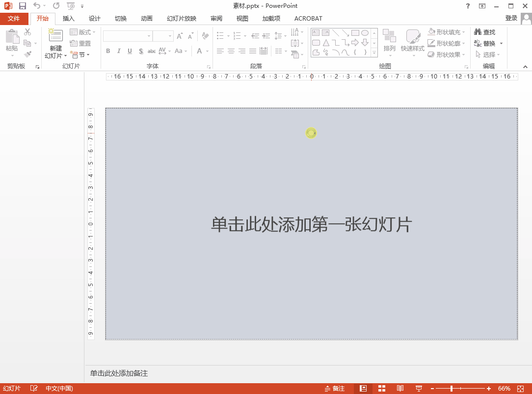
Task: Click the Select (选择) button
Action: coord(487,54)
